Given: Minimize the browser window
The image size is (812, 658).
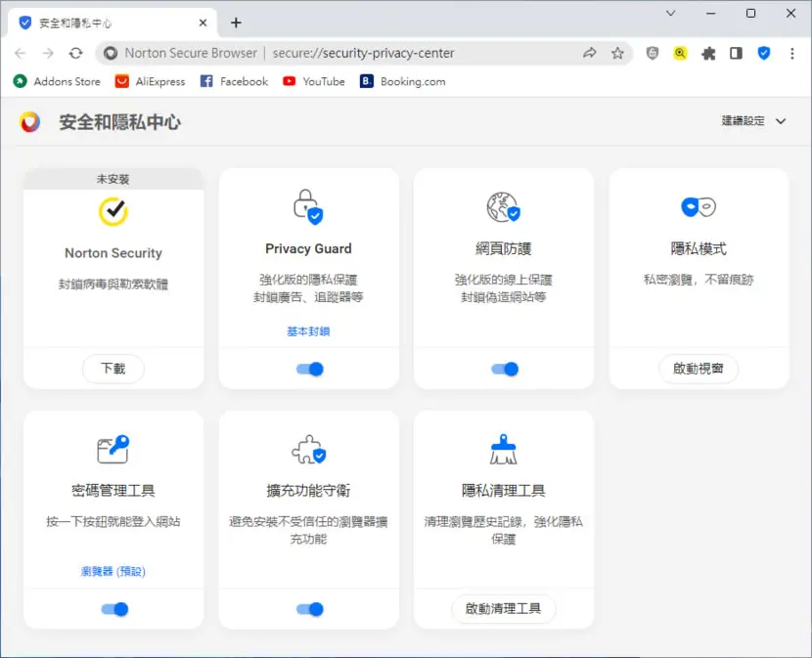Looking at the screenshot, I should coord(711,14).
